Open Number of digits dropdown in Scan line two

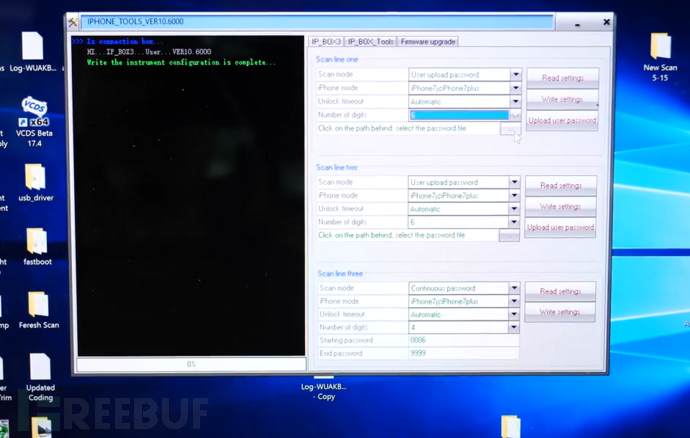(x=514, y=222)
